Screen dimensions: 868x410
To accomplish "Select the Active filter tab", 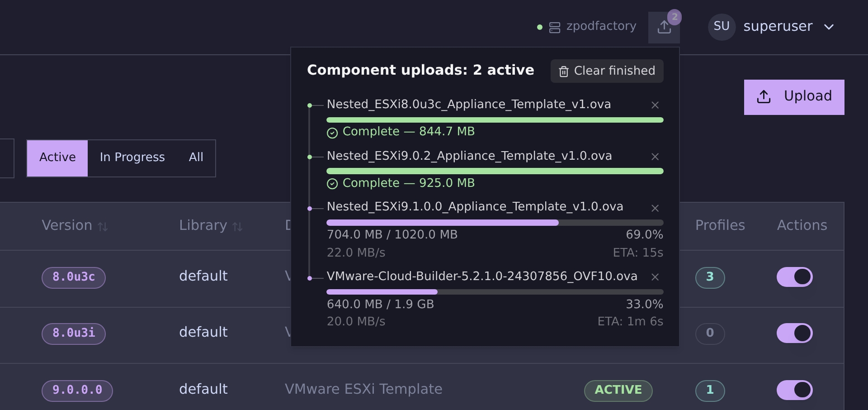I will (57, 158).
